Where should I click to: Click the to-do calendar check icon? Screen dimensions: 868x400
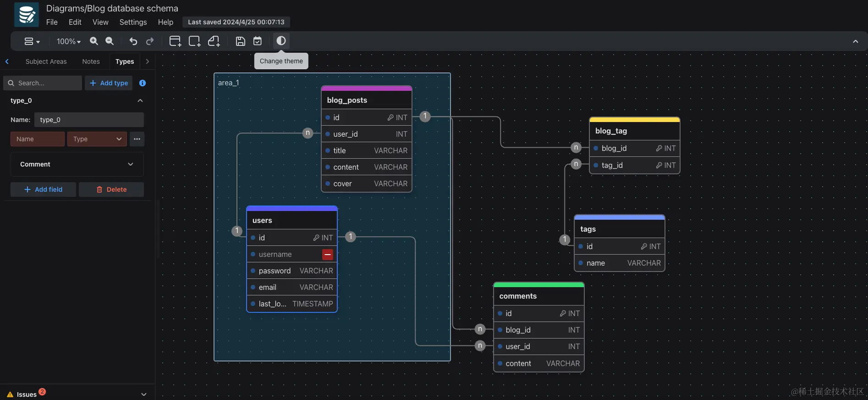point(258,41)
